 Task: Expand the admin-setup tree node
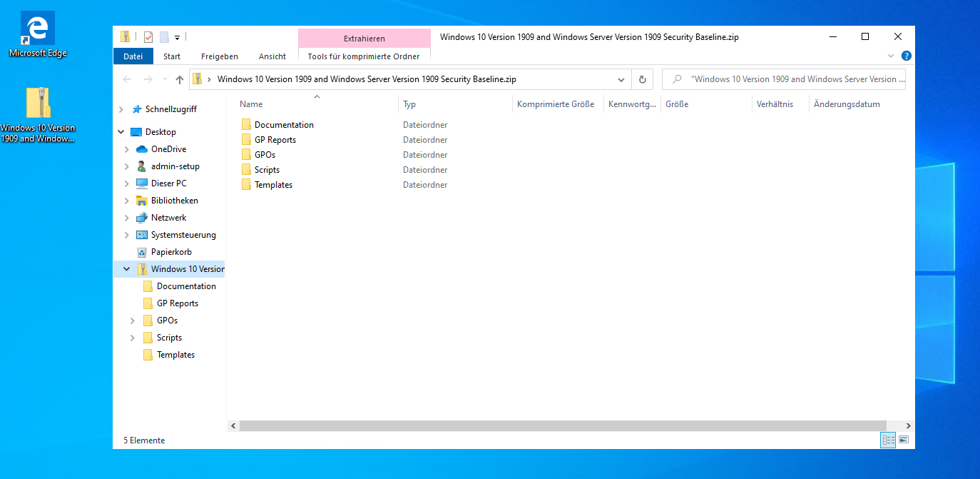click(x=127, y=166)
